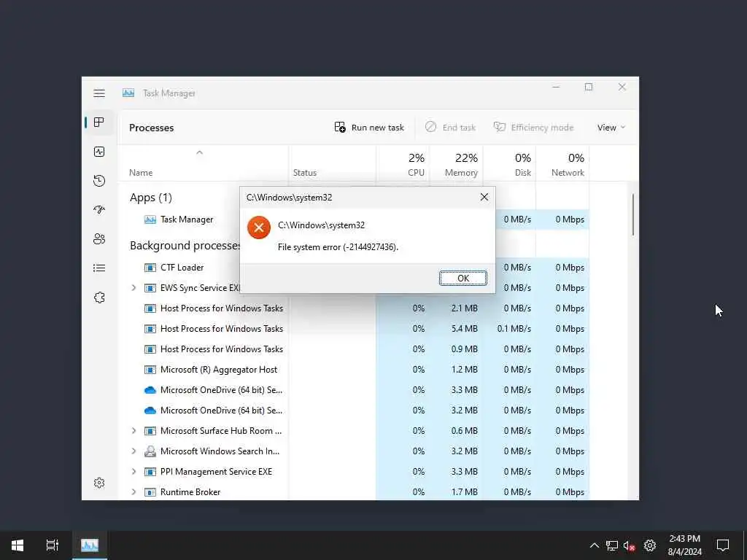Select Microsoft OneDrive process using 3.2 MB
Screen dimensions: 747x560
tap(354, 411)
